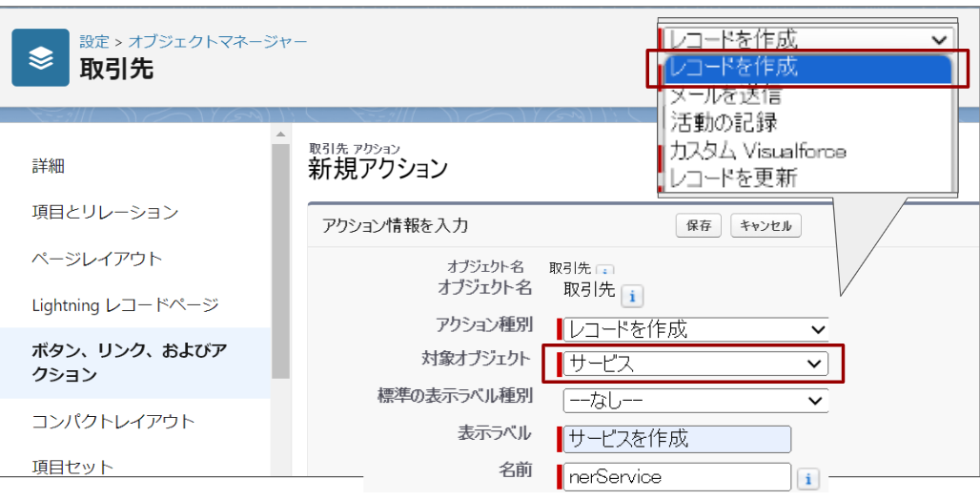Click the 新規アクション heading text

click(378, 169)
